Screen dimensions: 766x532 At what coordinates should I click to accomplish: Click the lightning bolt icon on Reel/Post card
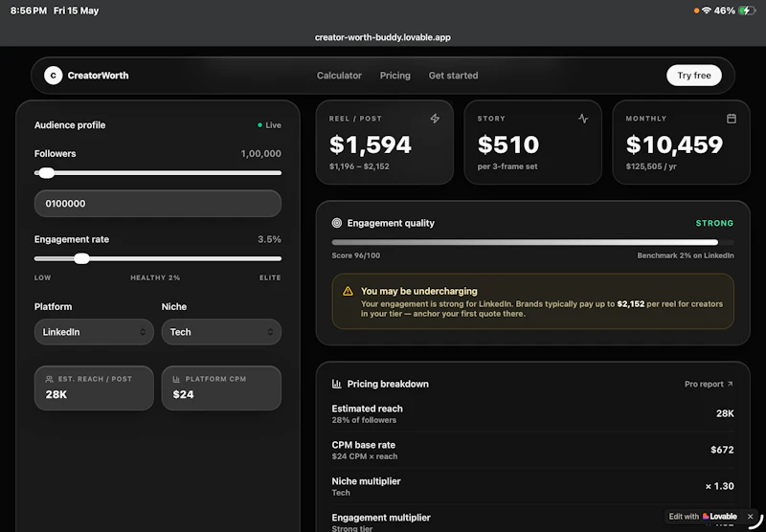coord(435,118)
